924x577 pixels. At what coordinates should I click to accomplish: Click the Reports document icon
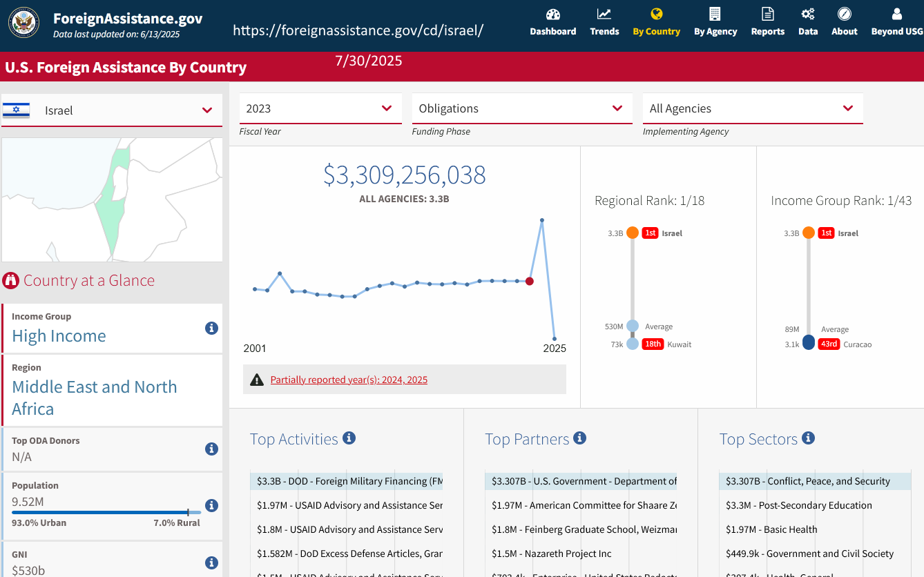767,14
